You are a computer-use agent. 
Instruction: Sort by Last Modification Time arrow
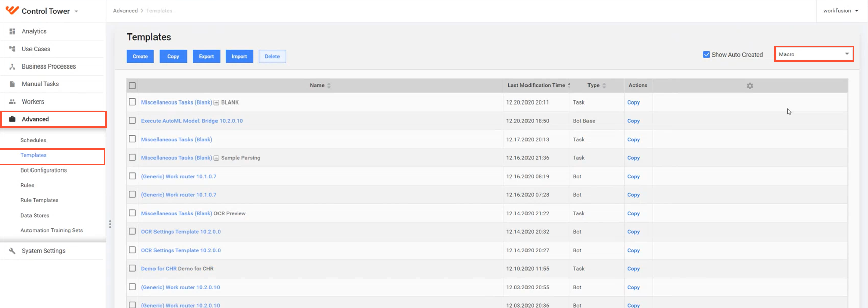click(x=569, y=85)
